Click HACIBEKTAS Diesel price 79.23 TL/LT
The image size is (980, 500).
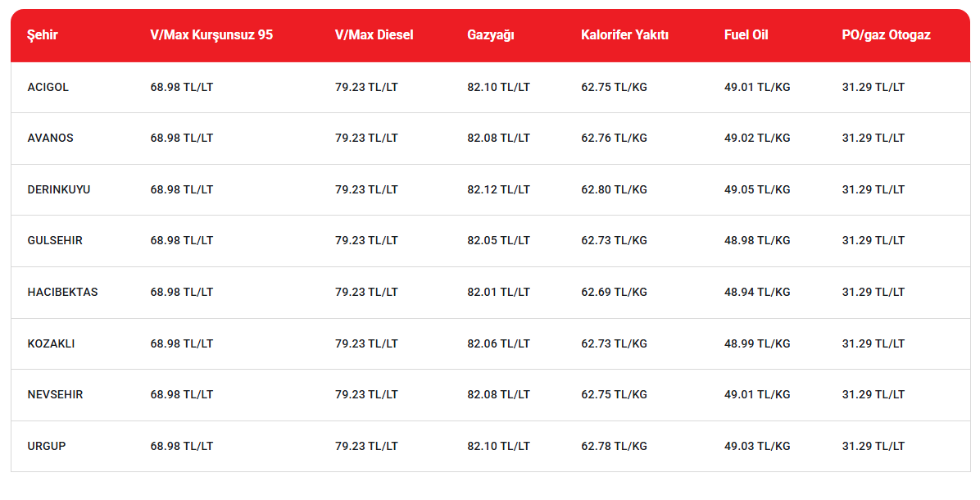point(366,292)
